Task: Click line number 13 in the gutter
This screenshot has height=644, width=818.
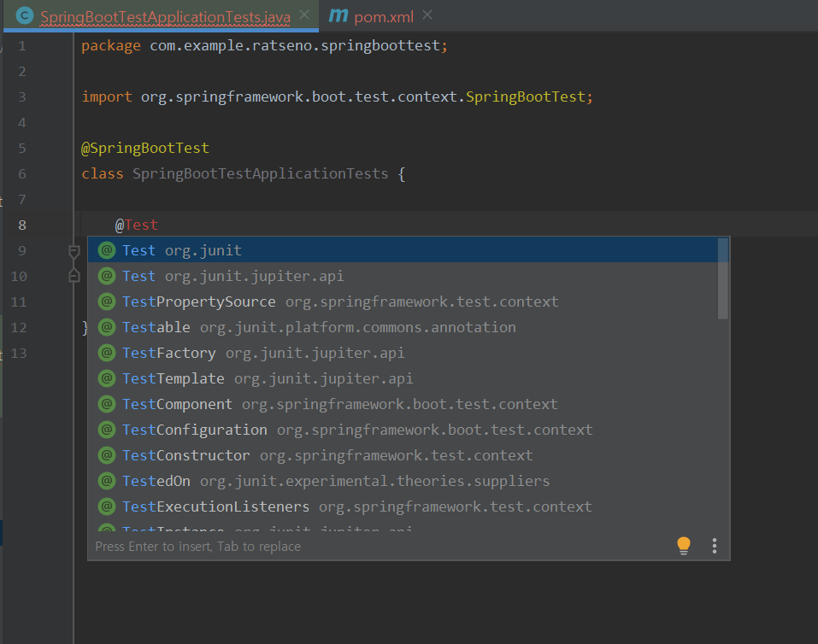Action: pyautogui.click(x=19, y=354)
